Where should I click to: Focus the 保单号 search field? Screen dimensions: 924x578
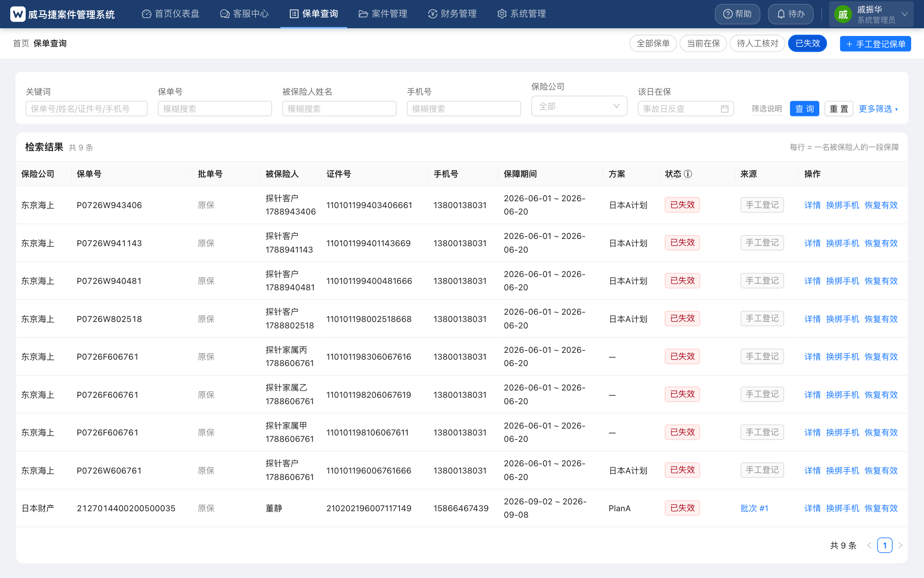point(215,109)
